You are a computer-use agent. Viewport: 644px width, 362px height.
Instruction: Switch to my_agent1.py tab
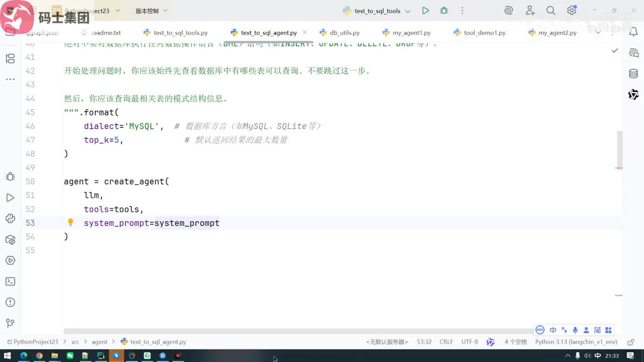tap(407, 33)
